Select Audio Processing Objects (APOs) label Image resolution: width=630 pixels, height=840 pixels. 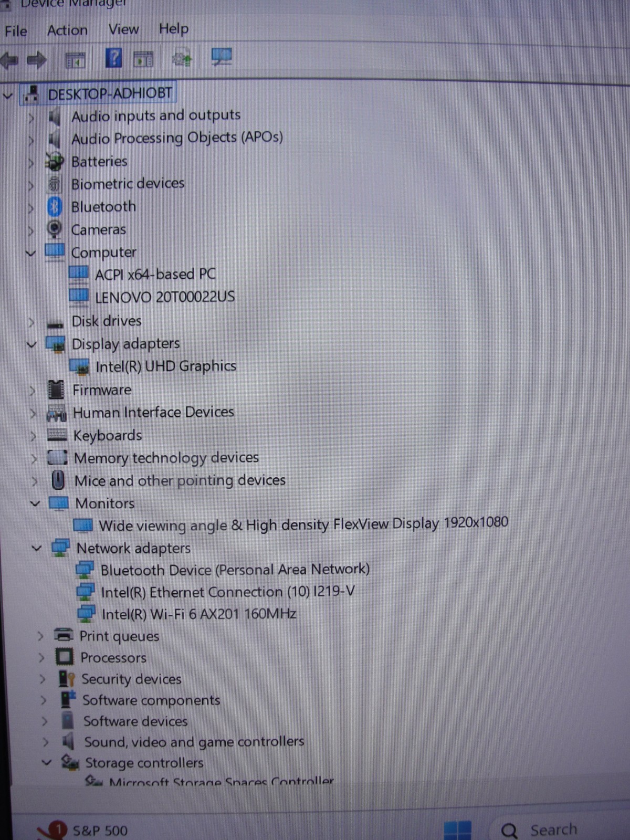point(177,138)
